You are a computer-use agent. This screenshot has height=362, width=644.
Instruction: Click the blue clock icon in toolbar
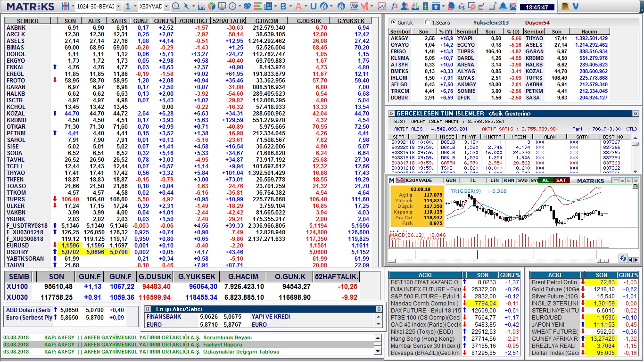tap(232, 7)
